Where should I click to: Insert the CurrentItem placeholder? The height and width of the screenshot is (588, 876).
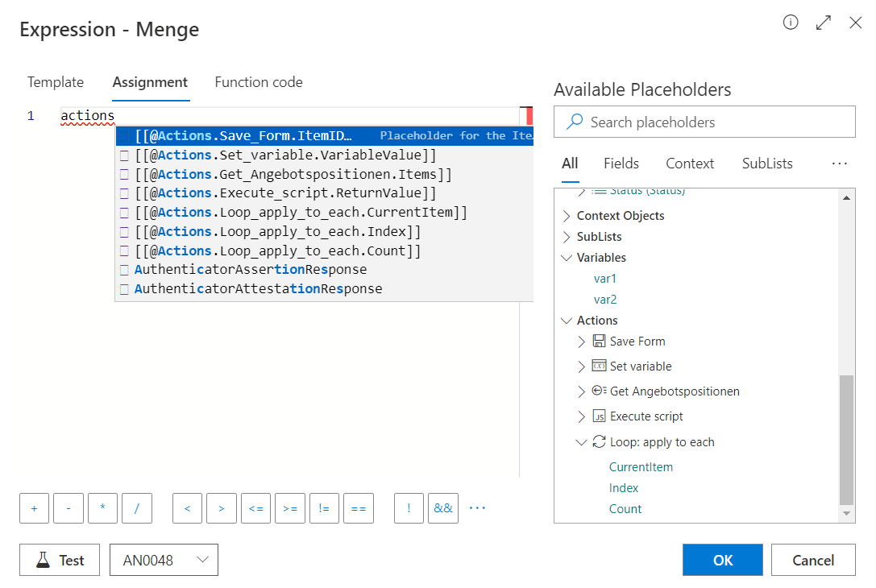coord(641,467)
